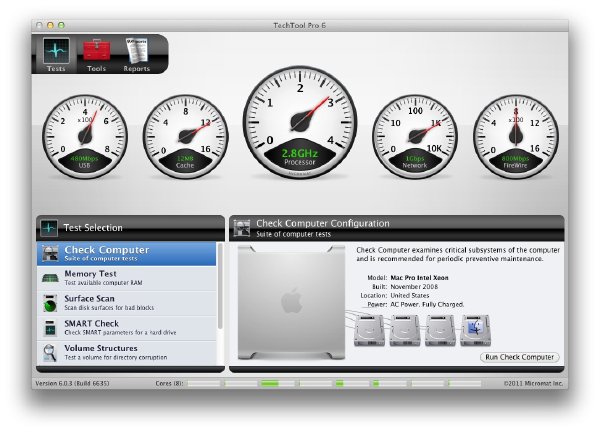The width and height of the screenshot is (600, 433).
Task: Click the AC Power, Fully Charged text
Action: [x=427, y=304]
